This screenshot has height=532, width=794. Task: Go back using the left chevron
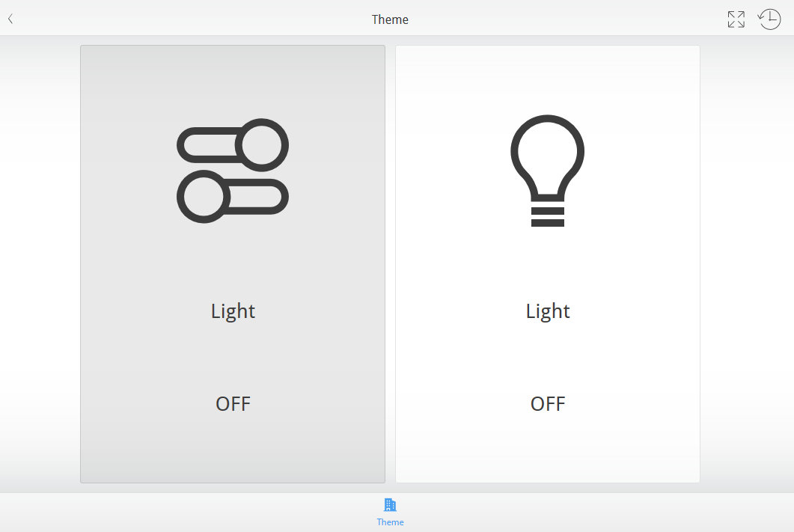10,19
